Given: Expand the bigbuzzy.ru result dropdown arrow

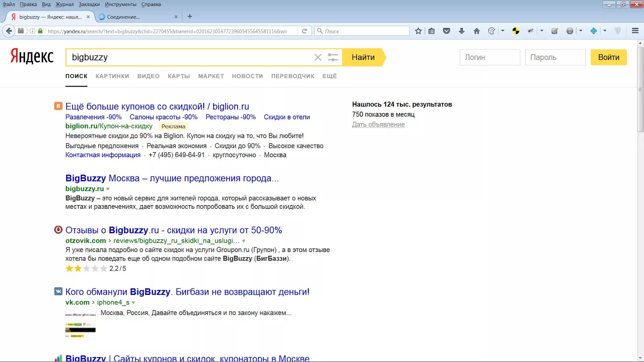Looking at the screenshot, I should click(x=108, y=189).
